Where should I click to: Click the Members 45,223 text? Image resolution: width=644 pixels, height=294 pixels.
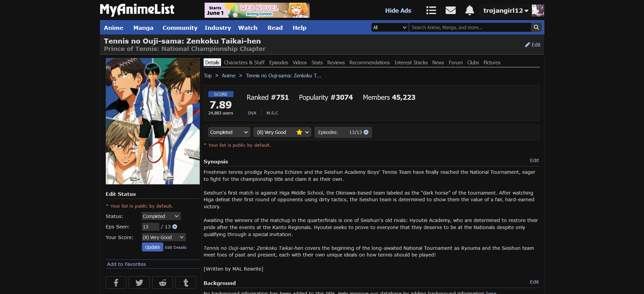pyautogui.click(x=389, y=97)
